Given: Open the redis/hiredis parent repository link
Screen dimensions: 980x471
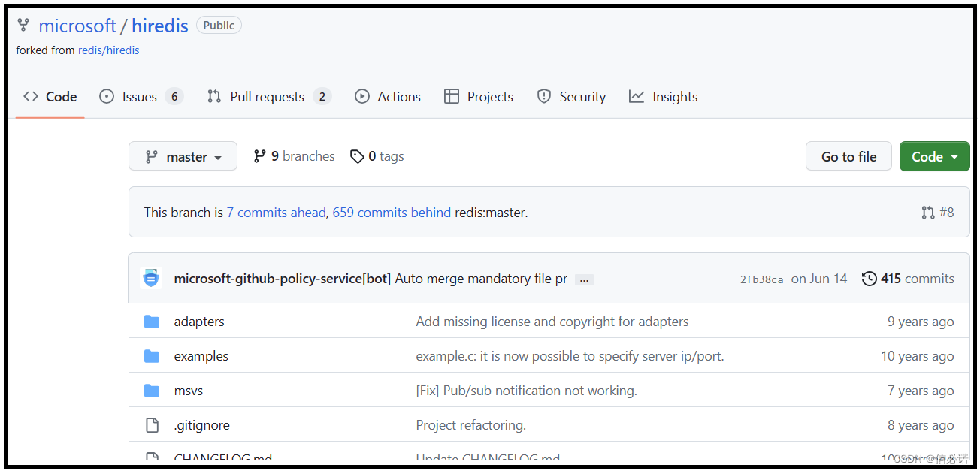Looking at the screenshot, I should coord(109,50).
